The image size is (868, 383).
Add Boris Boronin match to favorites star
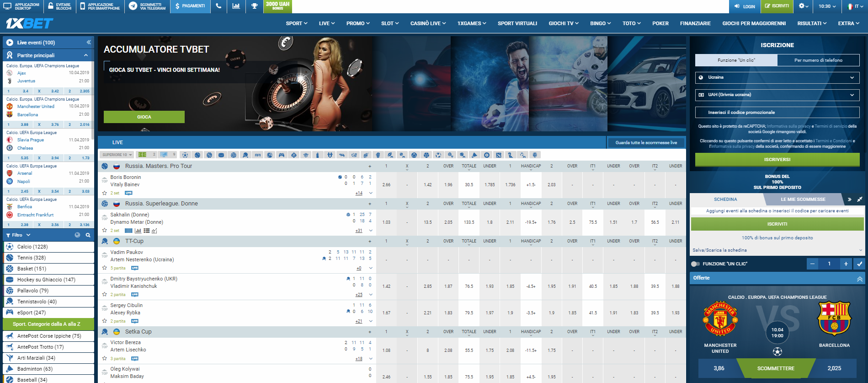(105, 193)
